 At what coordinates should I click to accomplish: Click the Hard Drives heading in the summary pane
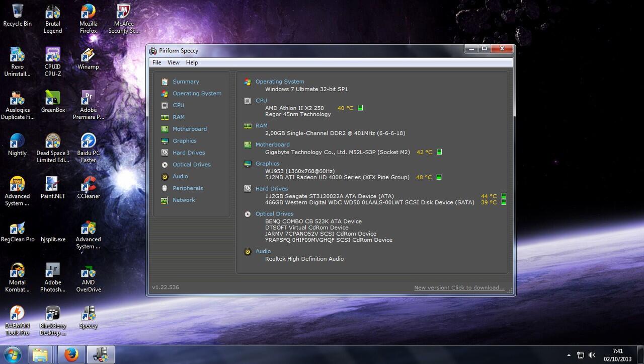click(x=272, y=189)
